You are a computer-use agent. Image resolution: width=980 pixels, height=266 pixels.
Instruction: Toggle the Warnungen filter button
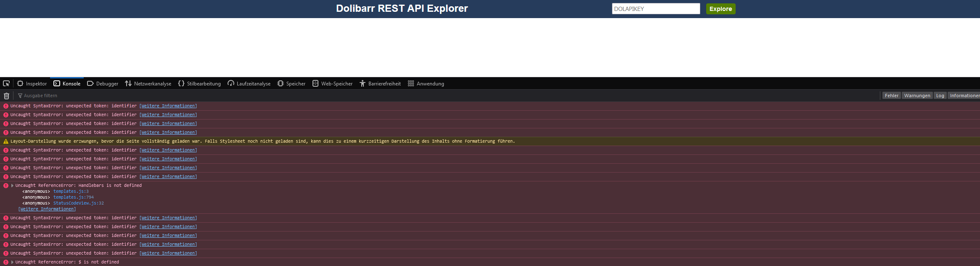(917, 96)
